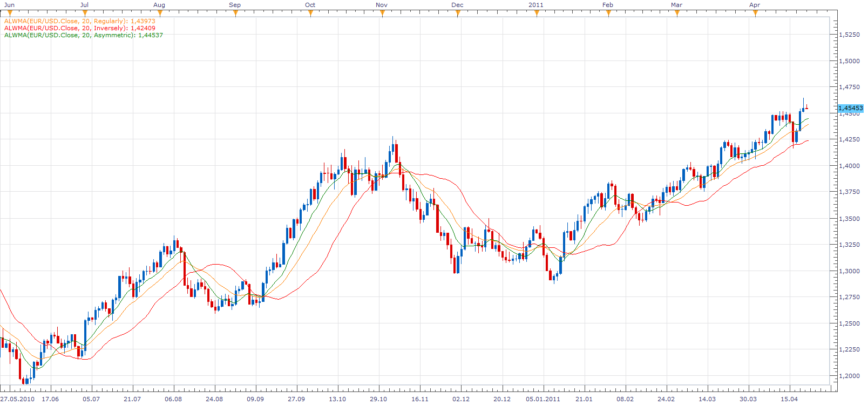Click the 1,3500 price axis label

(x=849, y=219)
